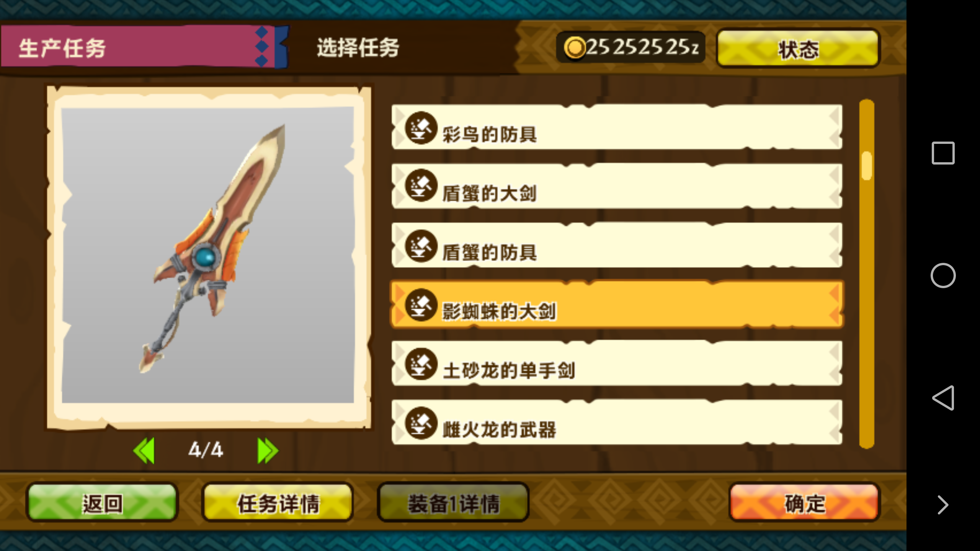This screenshot has height=551, width=980.
Task: Open 装备1详情 equipment details
Action: (453, 503)
